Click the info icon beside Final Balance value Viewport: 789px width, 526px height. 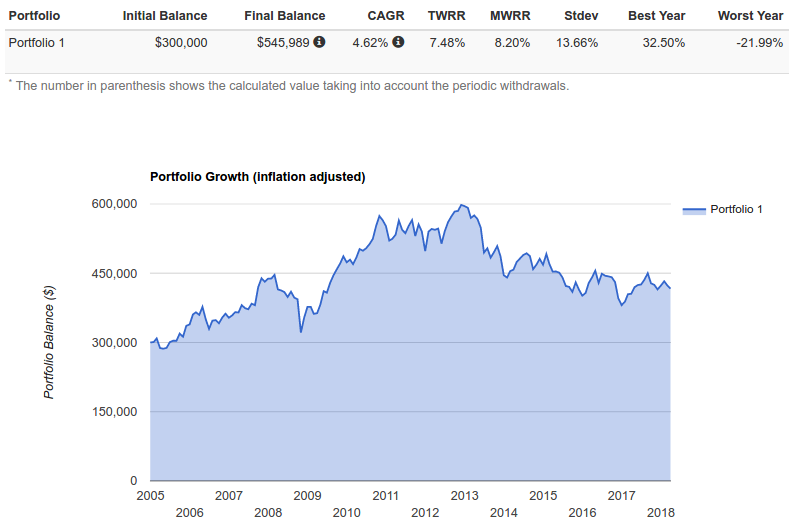click(319, 42)
